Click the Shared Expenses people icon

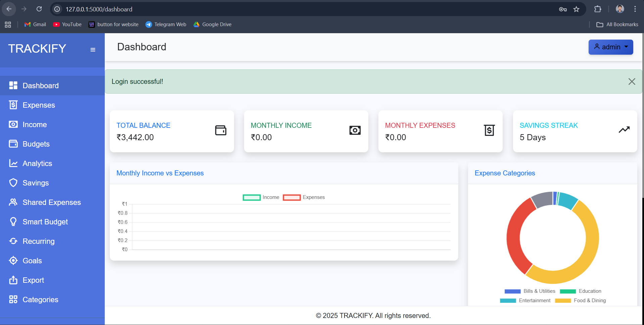point(13,202)
